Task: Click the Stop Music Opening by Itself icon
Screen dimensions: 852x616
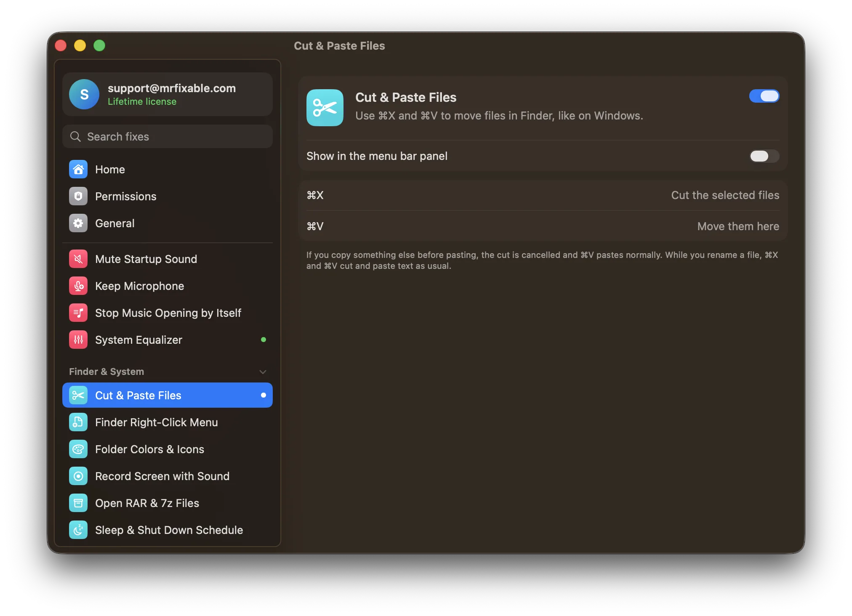Action: pos(78,313)
